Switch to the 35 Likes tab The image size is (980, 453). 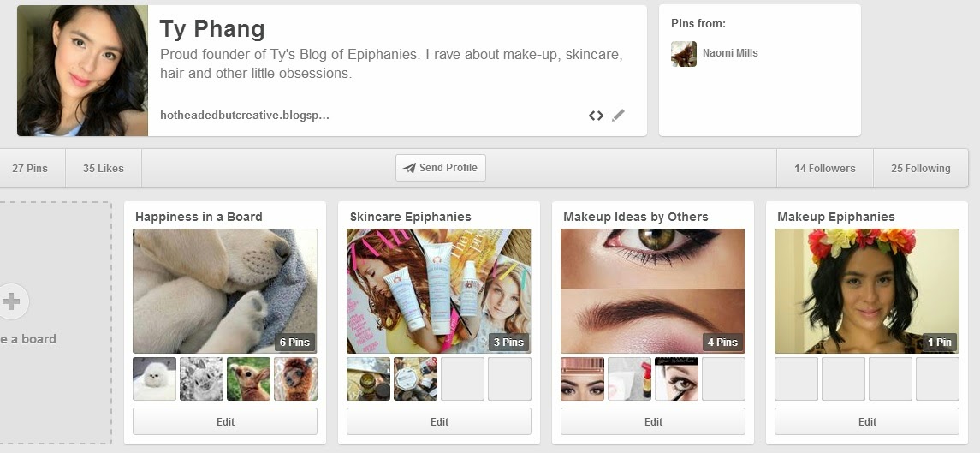pyautogui.click(x=104, y=169)
